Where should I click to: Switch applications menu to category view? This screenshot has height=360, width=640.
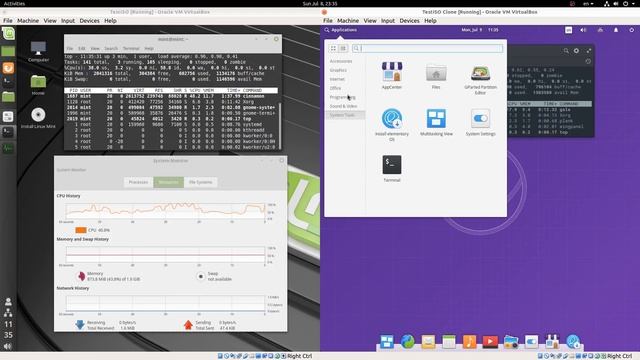click(343, 48)
